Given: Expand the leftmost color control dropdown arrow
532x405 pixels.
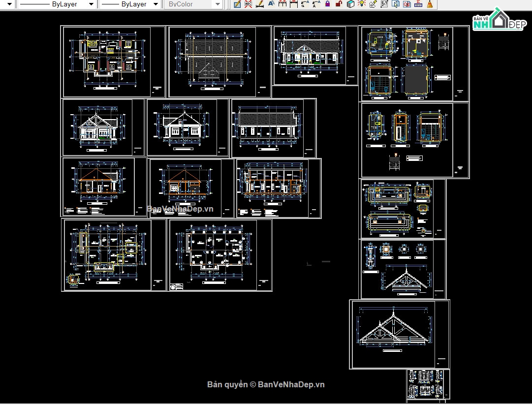Looking at the screenshot, I should (9, 4).
